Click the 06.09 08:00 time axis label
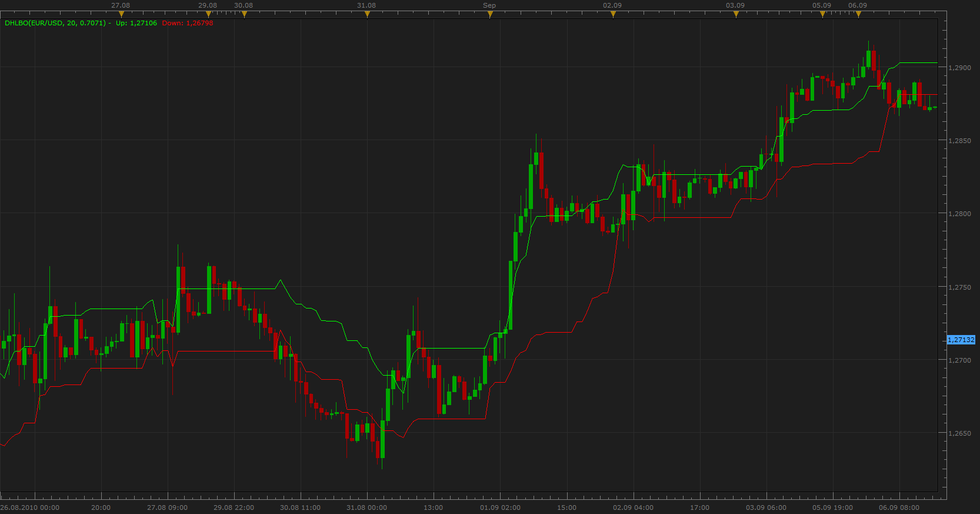 click(899, 508)
